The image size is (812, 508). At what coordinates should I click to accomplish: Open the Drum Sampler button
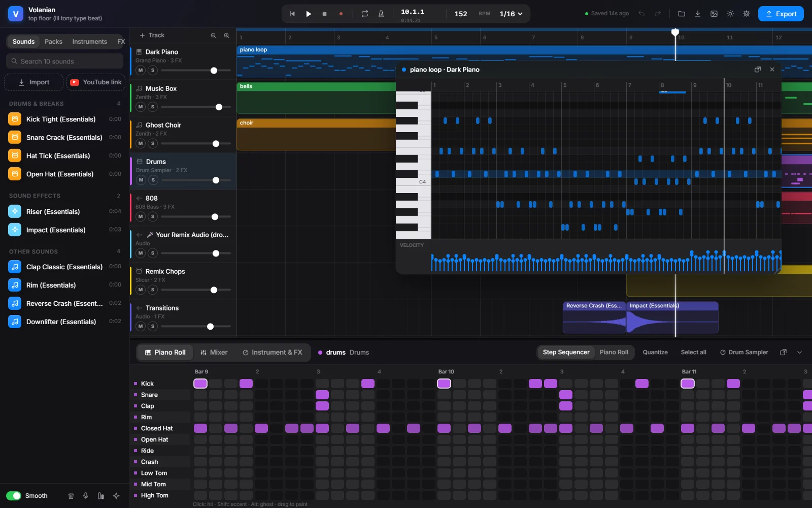coord(744,353)
